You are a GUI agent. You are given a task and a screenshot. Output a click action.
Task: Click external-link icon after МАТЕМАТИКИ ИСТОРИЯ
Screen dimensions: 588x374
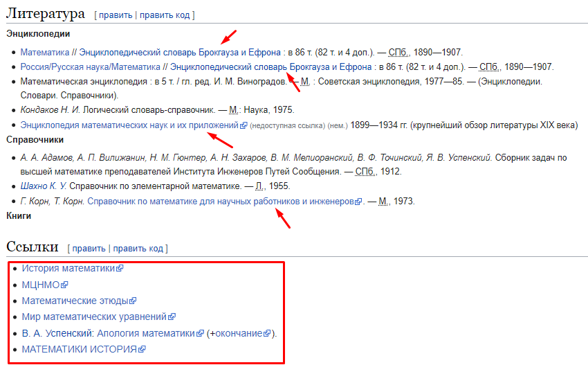142,350
